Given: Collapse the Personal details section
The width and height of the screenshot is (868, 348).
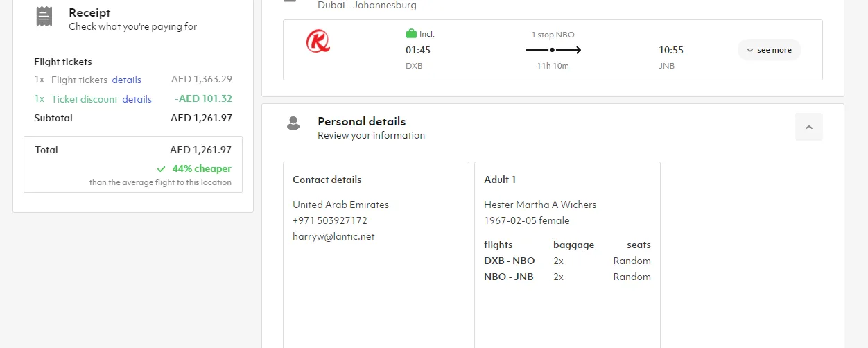Looking at the screenshot, I should coord(808,128).
